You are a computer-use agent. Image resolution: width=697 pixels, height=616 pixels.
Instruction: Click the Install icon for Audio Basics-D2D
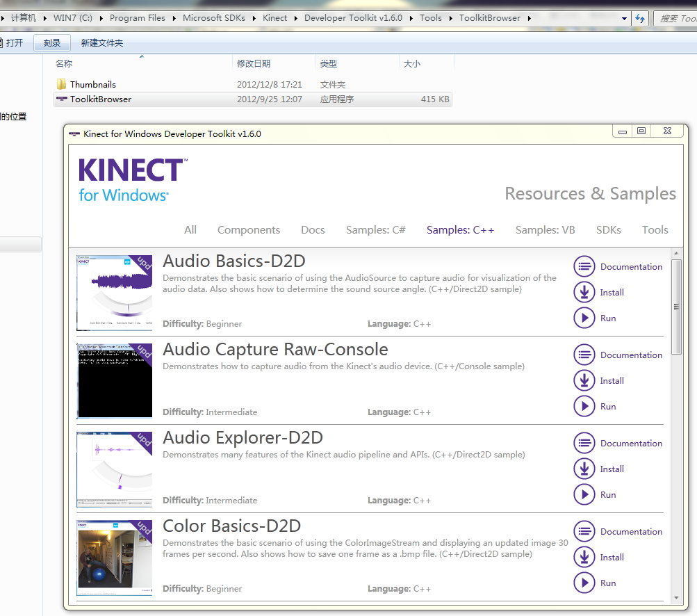[x=584, y=292]
